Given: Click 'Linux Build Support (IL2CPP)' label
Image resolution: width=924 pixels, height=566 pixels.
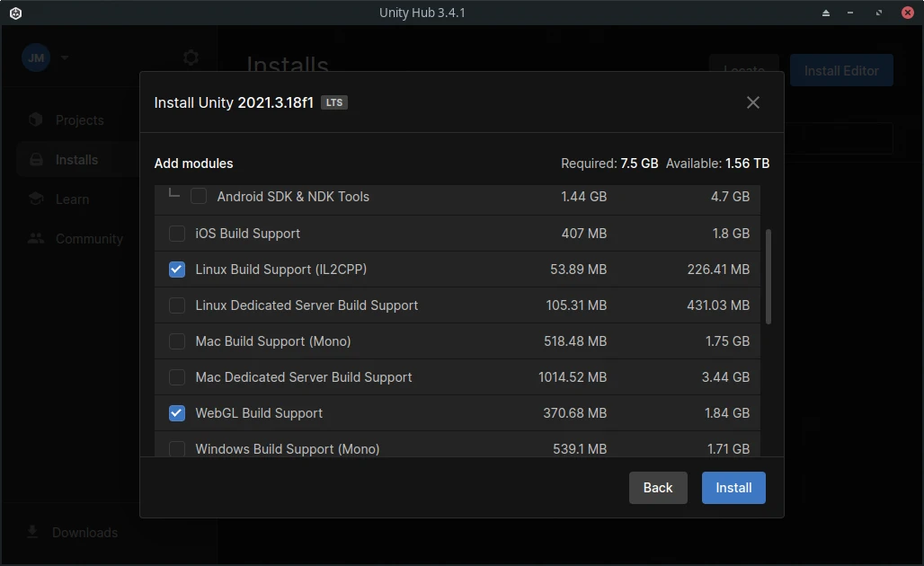Looking at the screenshot, I should click(281, 270).
